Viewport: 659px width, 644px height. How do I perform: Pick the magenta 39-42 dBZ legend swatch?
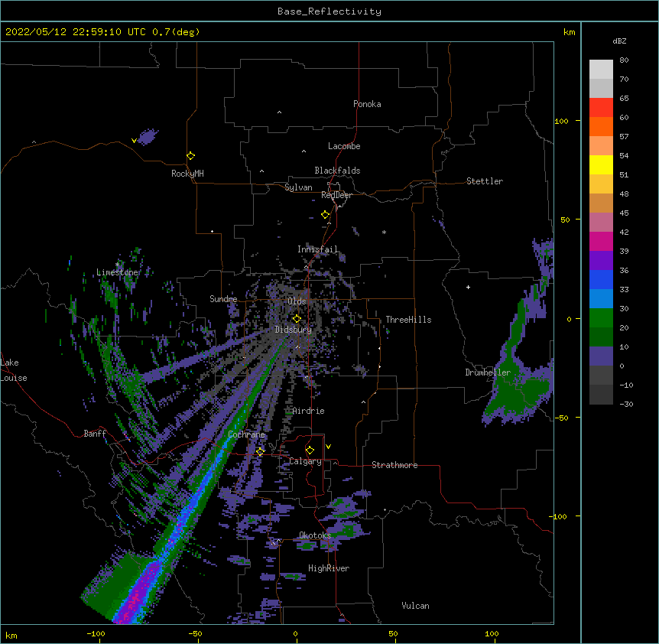coord(601,241)
